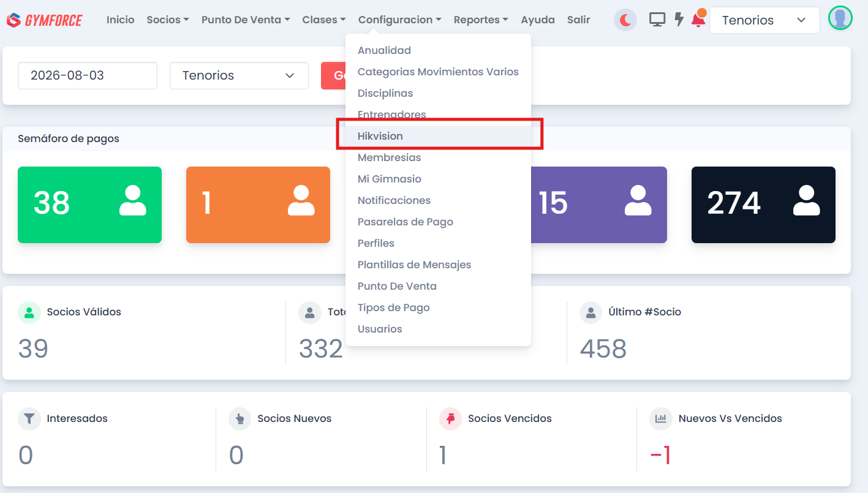
Task: Click the Socios Válidos value 39
Action: [x=33, y=348]
